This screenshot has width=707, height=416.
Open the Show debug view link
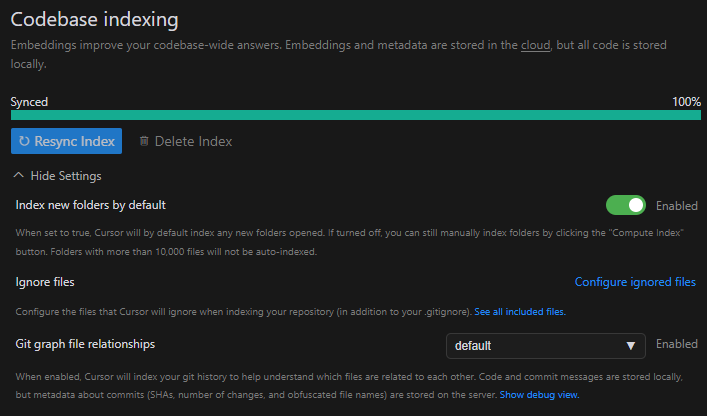(x=539, y=395)
